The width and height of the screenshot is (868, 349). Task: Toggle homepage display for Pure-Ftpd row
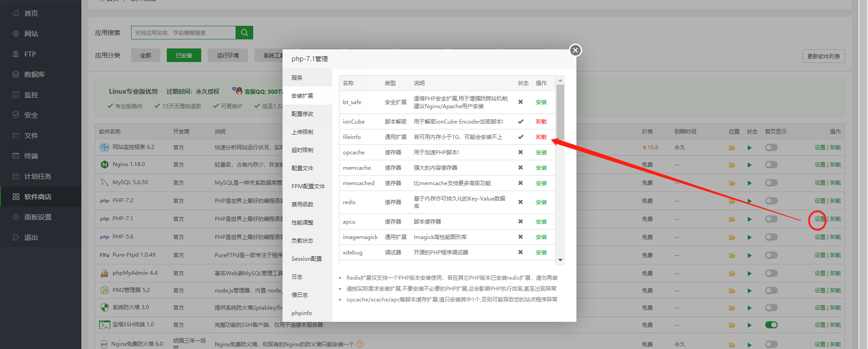771,255
